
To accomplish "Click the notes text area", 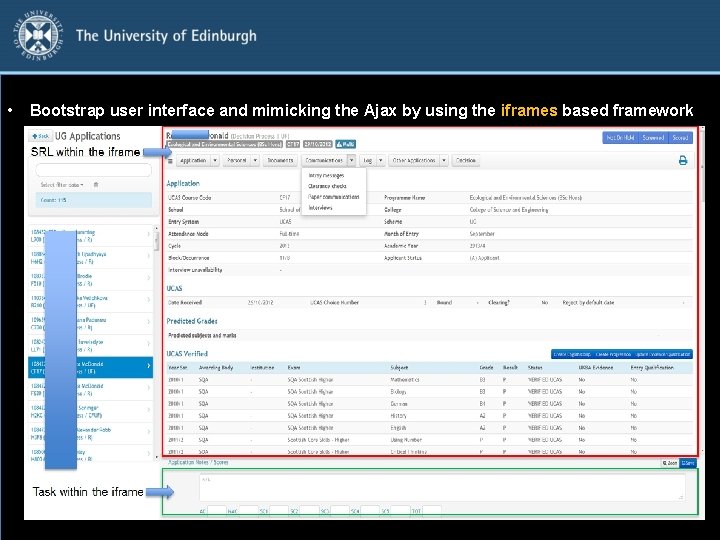I will (442, 487).
